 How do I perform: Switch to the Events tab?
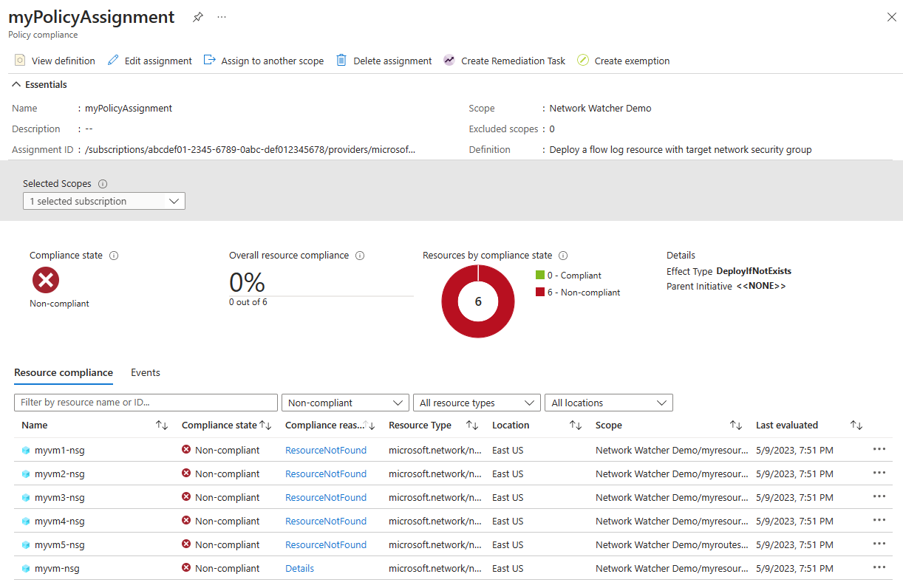pyautogui.click(x=146, y=372)
